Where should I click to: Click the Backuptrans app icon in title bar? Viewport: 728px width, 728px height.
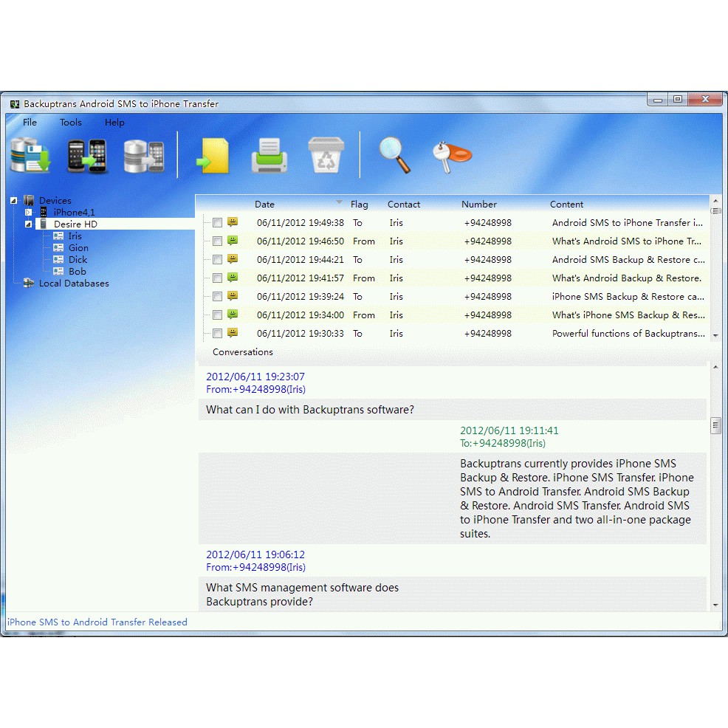click(x=15, y=104)
